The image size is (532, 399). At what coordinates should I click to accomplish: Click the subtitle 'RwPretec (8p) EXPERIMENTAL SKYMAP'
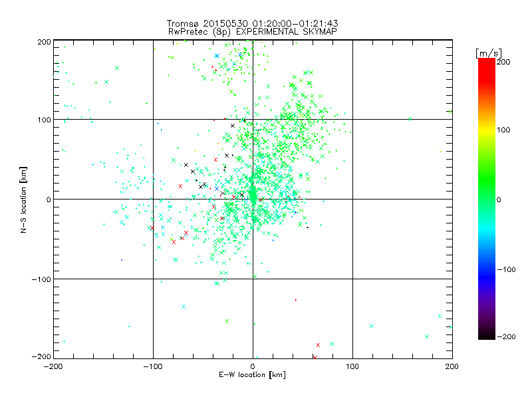[253, 32]
